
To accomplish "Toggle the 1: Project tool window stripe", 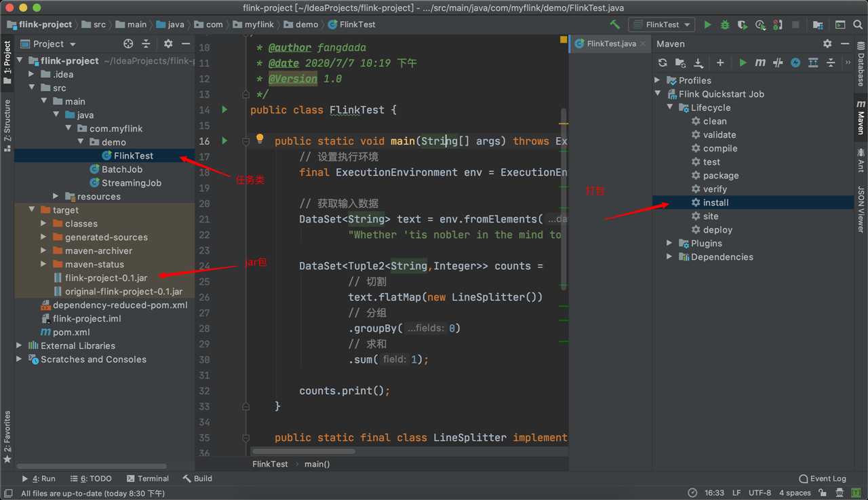I will [x=7, y=62].
